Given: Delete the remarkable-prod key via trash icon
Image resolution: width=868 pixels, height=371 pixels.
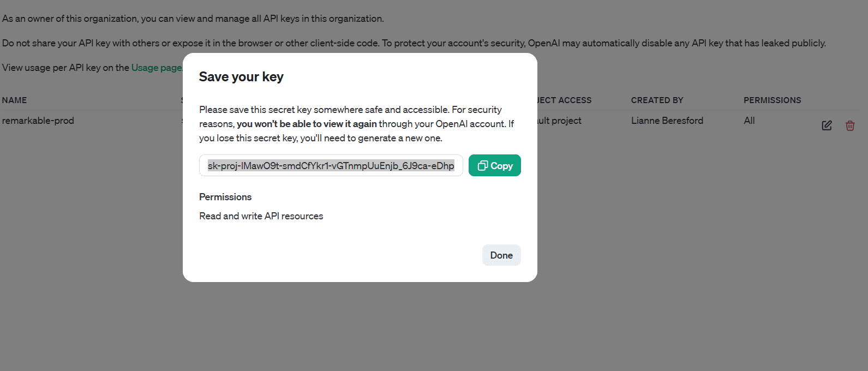Looking at the screenshot, I should (850, 125).
